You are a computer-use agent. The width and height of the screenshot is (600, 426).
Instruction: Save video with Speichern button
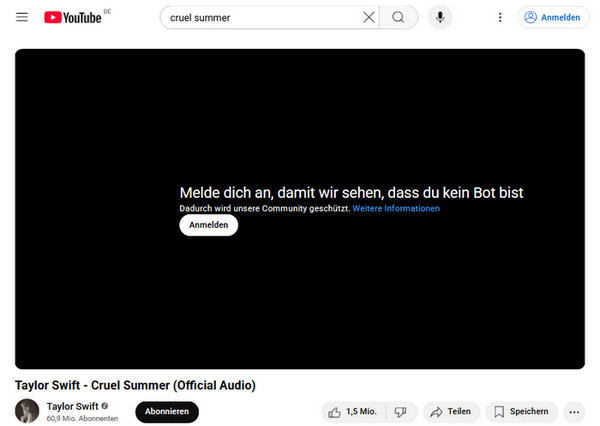point(522,412)
